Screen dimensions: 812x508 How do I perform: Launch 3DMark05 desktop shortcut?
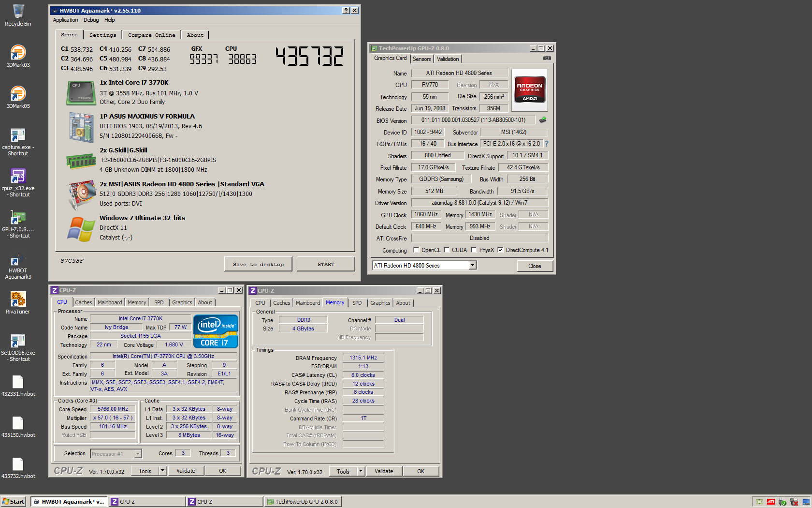[x=18, y=97]
